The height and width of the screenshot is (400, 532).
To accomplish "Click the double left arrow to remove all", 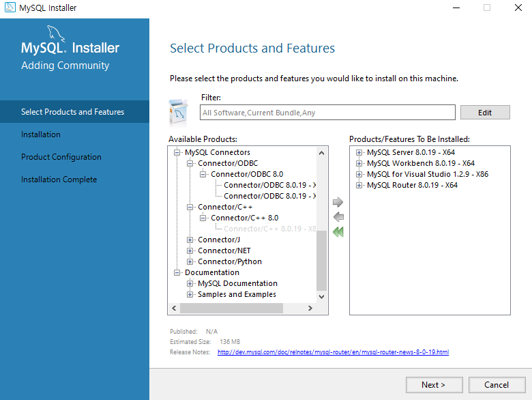I will [x=338, y=232].
